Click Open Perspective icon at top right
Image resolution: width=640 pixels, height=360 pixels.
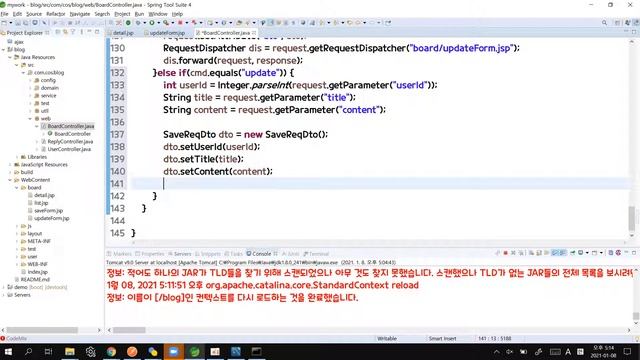pyautogui.click(x=617, y=23)
